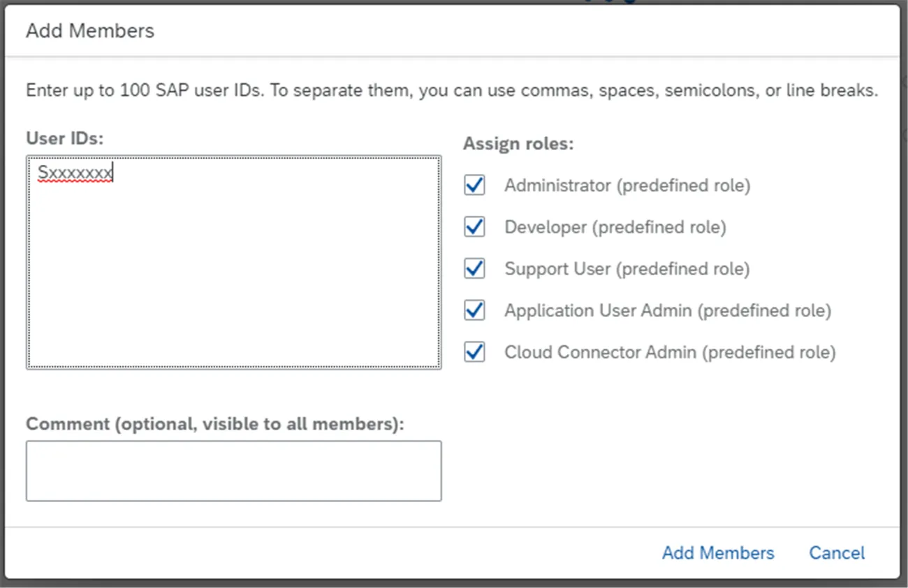Uncheck Application User Admin role checkbox

click(475, 310)
